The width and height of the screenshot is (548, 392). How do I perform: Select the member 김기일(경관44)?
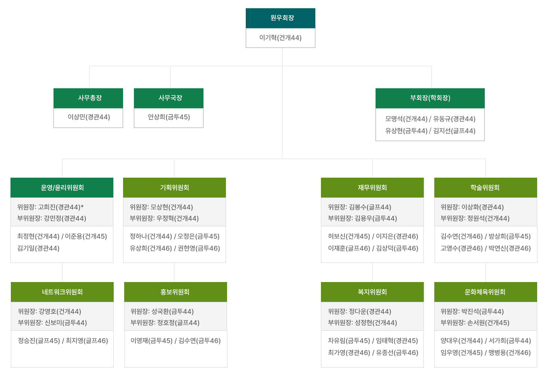(38, 248)
